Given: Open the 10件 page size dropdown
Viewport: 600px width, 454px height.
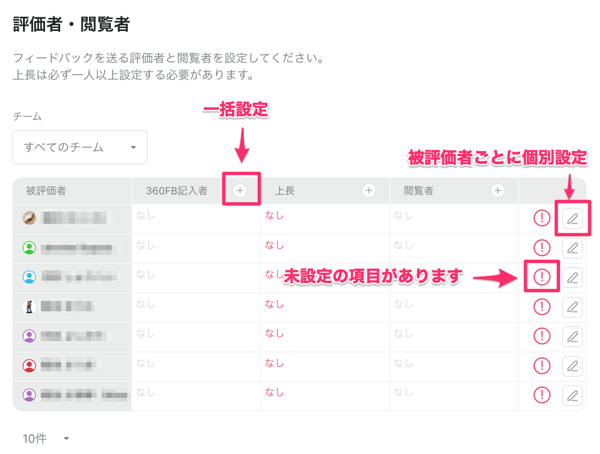Looking at the screenshot, I should click(47, 439).
